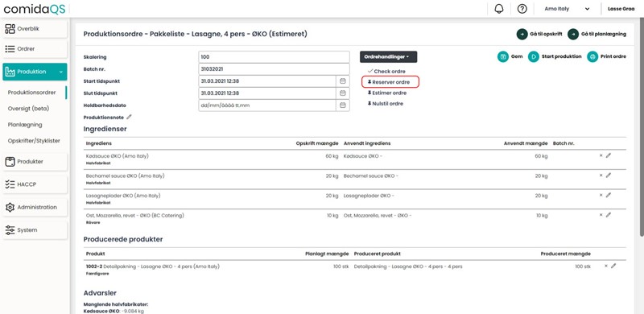
Task: Remove the Kødsauce ØKO ingredient row
Action: point(601,155)
